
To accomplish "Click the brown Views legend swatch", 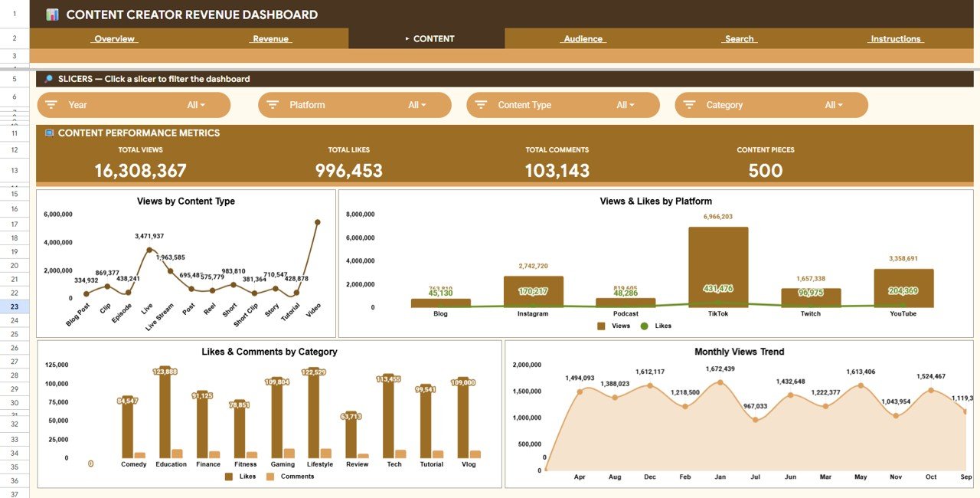I will [601, 326].
